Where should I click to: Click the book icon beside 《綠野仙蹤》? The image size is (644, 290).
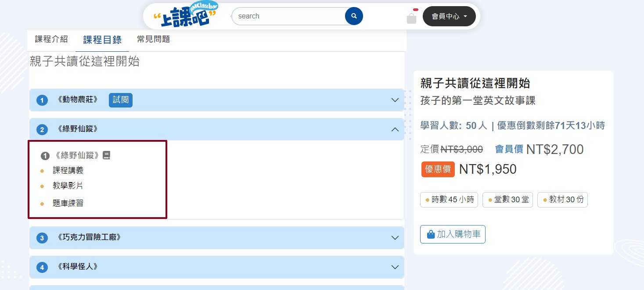(106, 155)
